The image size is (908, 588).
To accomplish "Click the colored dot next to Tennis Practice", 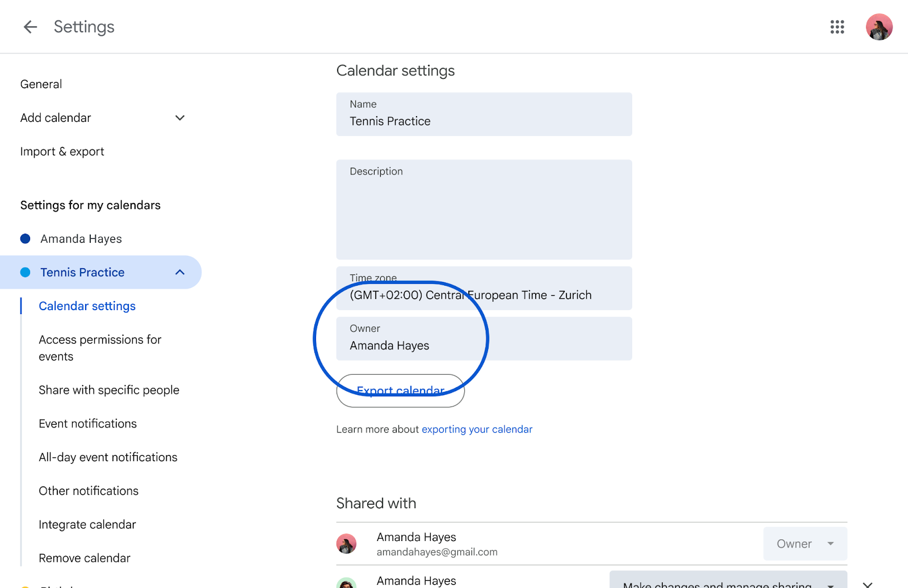I will click(25, 272).
